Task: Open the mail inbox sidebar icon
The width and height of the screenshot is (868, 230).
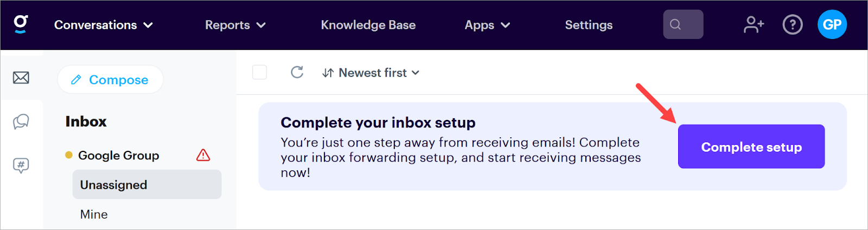Action: pyautogui.click(x=21, y=78)
